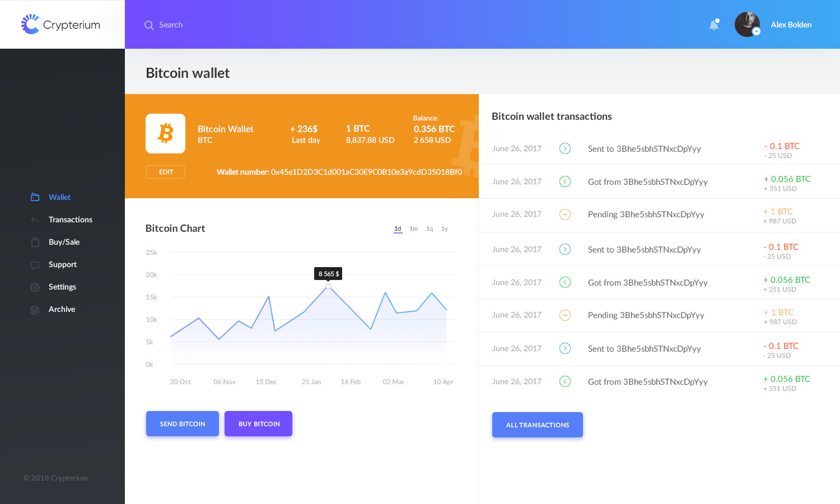The image size is (840, 504).
Task: Click the Crypterium logo
Action: 60,25
